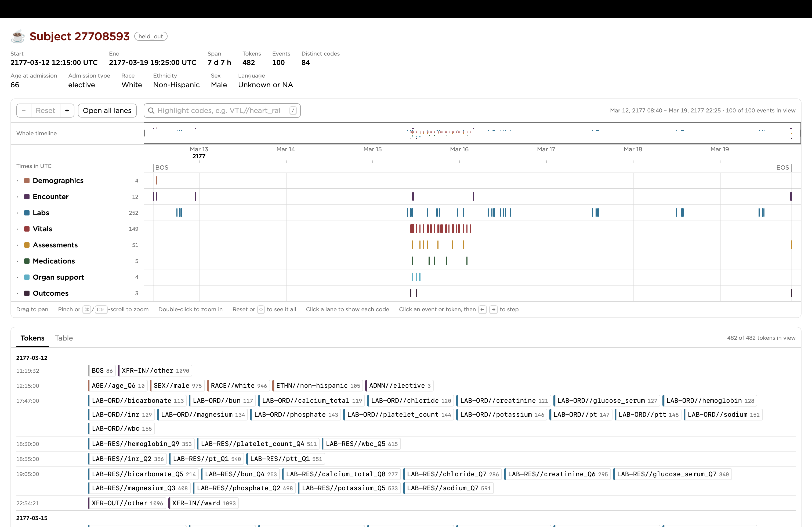This screenshot has width=812, height=527.
Task: Click the Demographics lane color square
Action: pos(27,181)
